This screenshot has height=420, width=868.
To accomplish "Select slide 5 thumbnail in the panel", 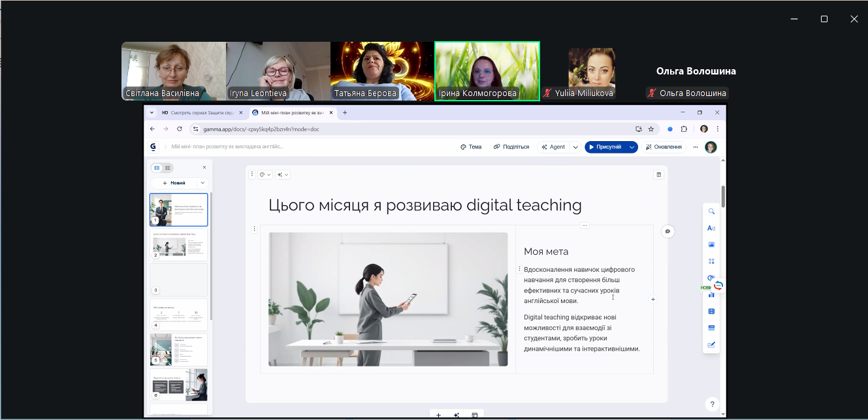I will pyautogui.click(x=179, y=349).
